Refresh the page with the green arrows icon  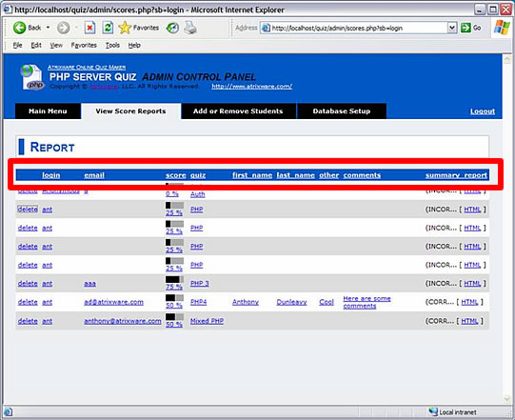[x=108, y=28]
